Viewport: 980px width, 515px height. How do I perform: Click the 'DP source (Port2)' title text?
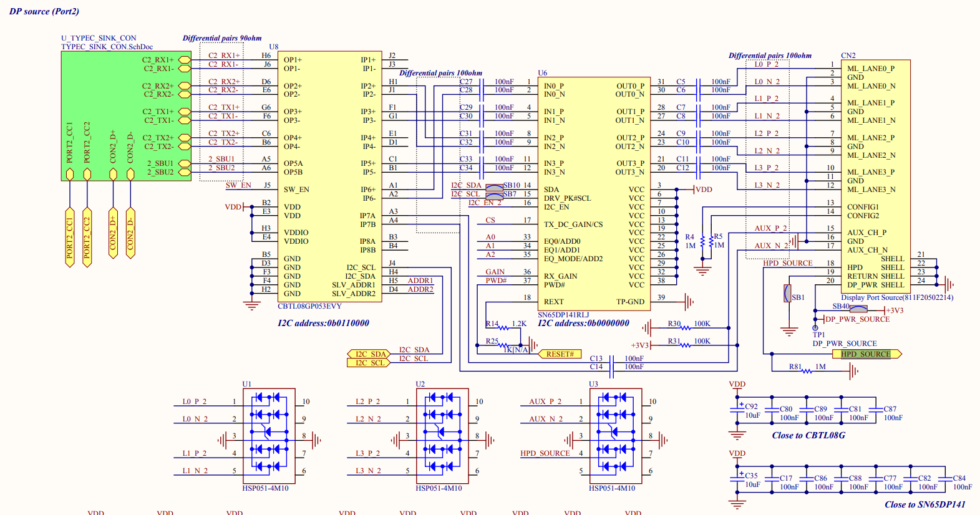(x=44, y=11)
